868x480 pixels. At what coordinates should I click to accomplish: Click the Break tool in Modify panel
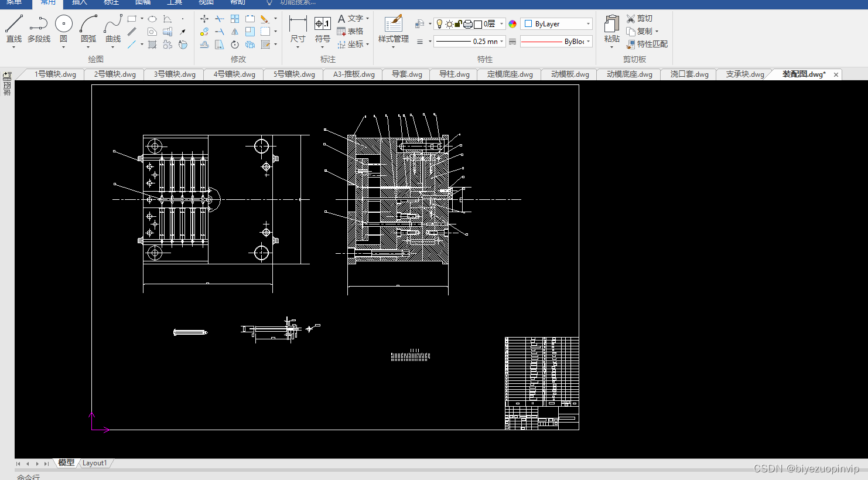click(x=250, y=19)
